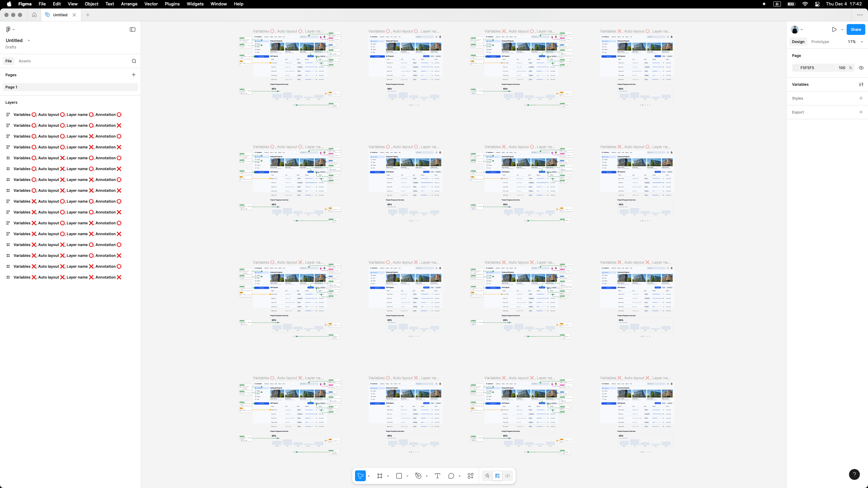This screenshot has width=868, height=488.
Task: Open Move tool options dropdown arrow
Action: 369,476
